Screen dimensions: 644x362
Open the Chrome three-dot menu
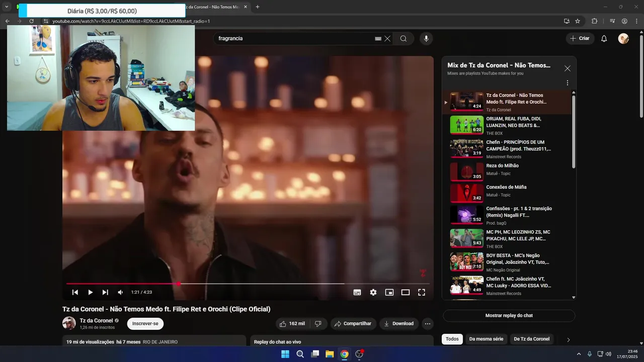pos(636,21)
